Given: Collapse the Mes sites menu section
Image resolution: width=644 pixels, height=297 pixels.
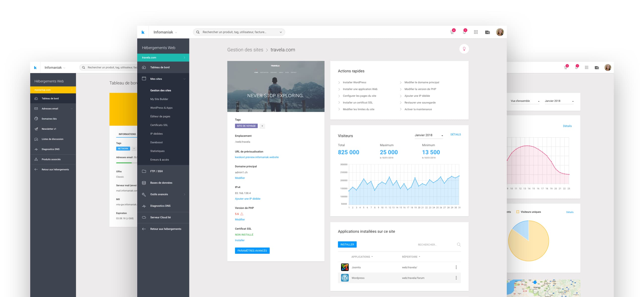Looking at the screenshot, I should (184, 79).
